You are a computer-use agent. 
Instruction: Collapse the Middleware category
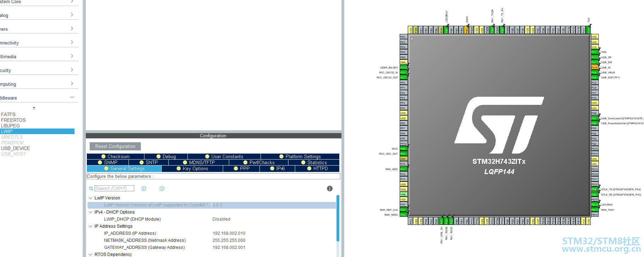(x=72, y=97)
